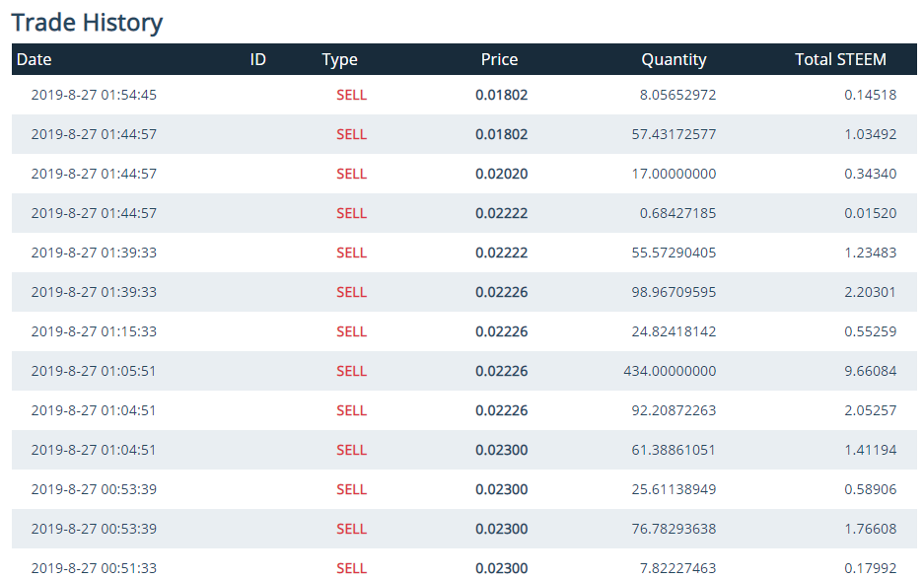This screenshot has height=580, width=924.
Task: Click quantity 7.82227463
Action: coord(677,569)
